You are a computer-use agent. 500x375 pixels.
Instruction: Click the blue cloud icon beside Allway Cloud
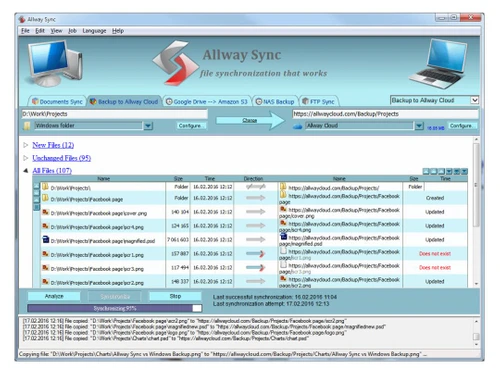[297, 126]
